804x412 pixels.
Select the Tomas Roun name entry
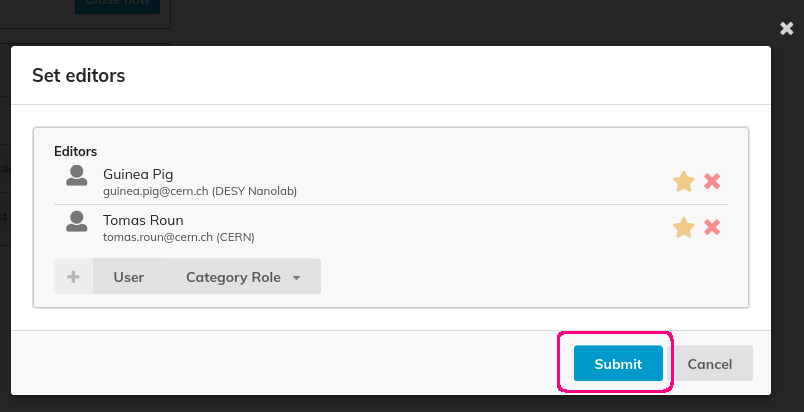pyautogui.click(x=143, y=220)
